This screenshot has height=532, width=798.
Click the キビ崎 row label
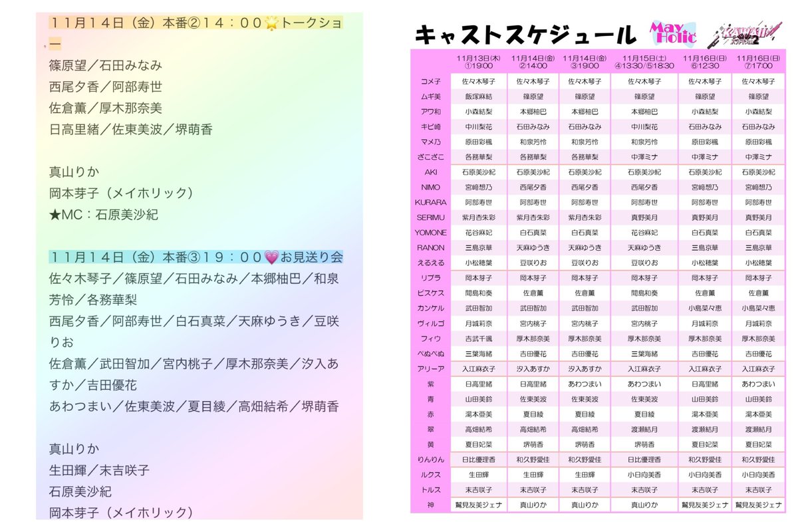(x=431, y=126)
